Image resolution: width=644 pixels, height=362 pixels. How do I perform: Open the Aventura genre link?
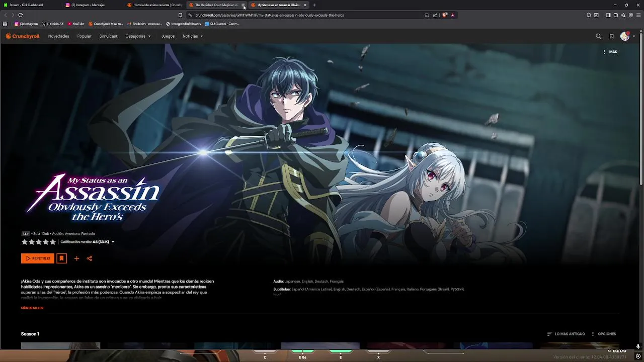click(x=72, y=234)
